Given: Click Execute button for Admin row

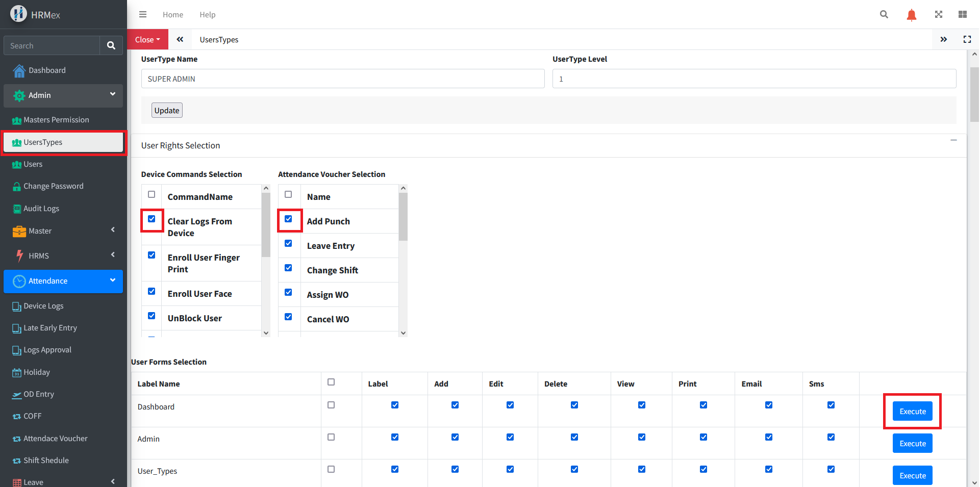Looking at the screenshot, I should (x=912, y=444).
